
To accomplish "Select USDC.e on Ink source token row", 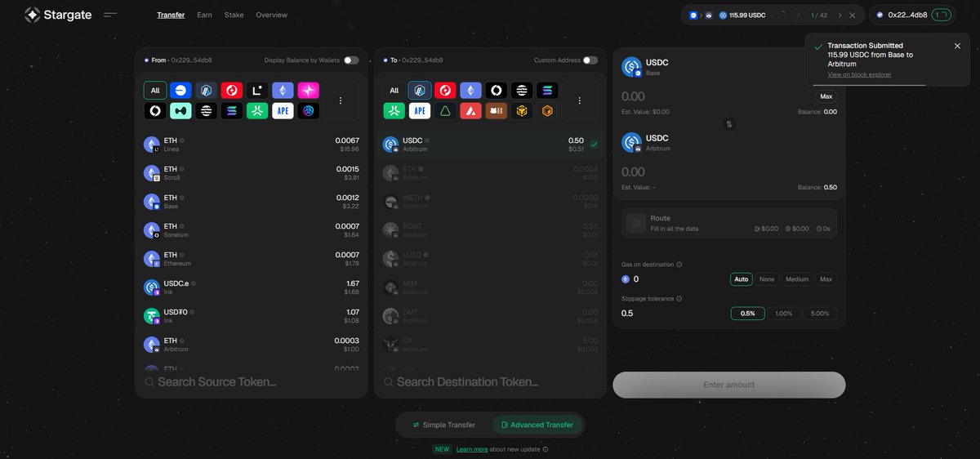I will pyautogui.click(x=251, y=287).
